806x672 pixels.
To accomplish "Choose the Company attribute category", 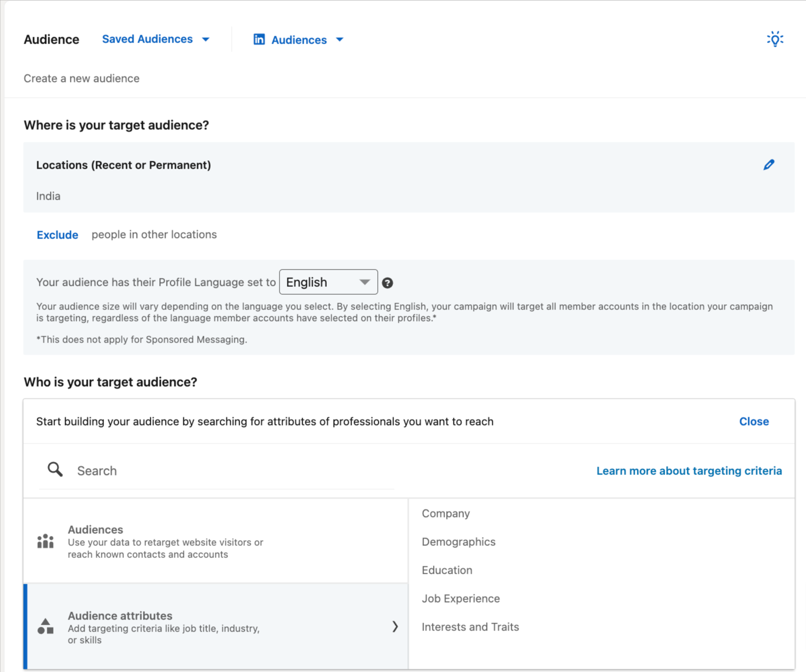I will pyautogui.click(x=446, y=513).
